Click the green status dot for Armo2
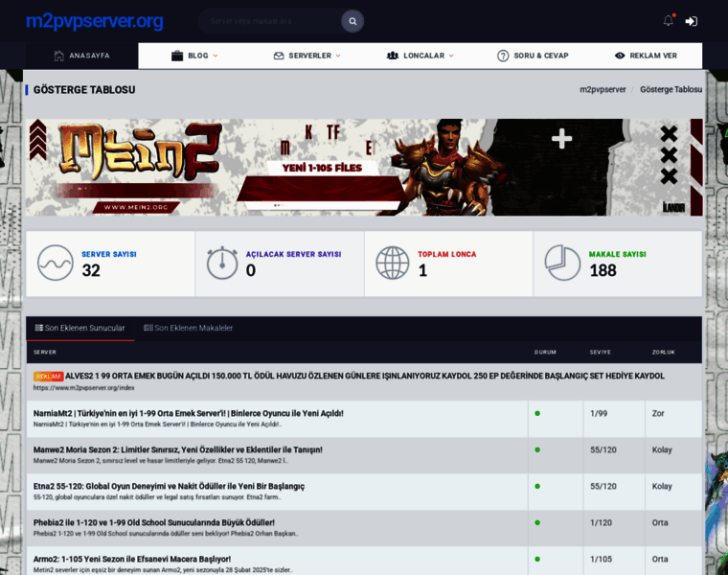 [537, 560]
